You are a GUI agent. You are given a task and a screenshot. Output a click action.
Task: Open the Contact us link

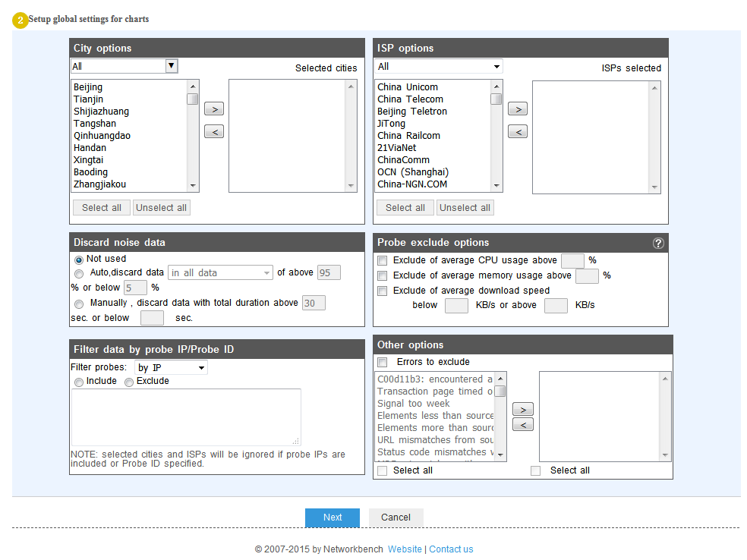pyautogui.click(x=451, y=549)
